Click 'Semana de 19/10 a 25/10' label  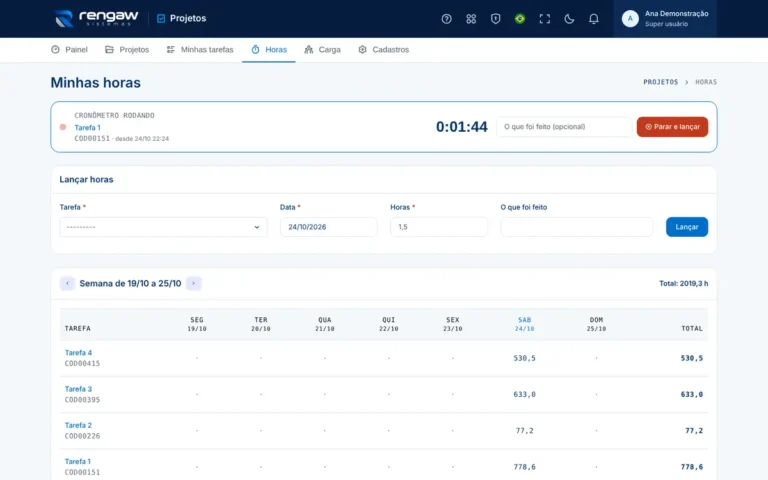coord(130,283)
